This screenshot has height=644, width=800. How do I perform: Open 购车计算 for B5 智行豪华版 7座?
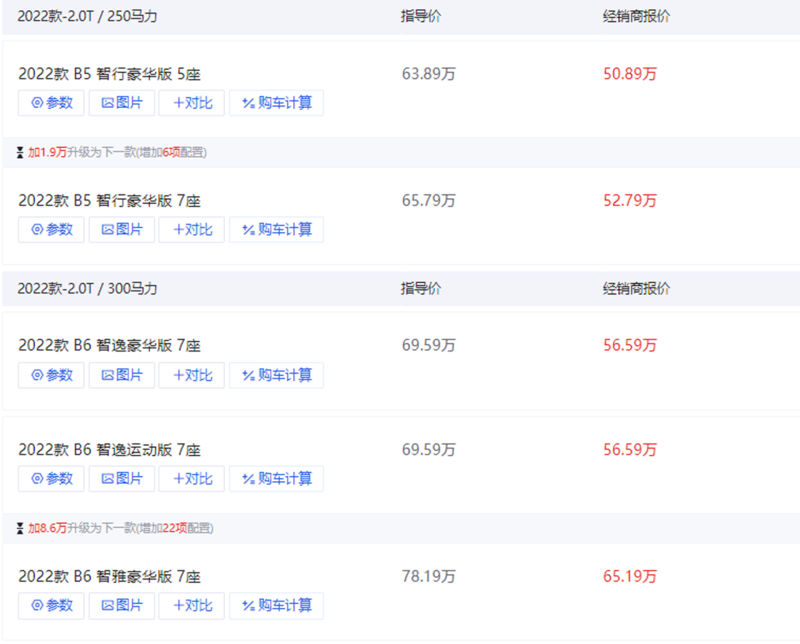coord(276,230)
